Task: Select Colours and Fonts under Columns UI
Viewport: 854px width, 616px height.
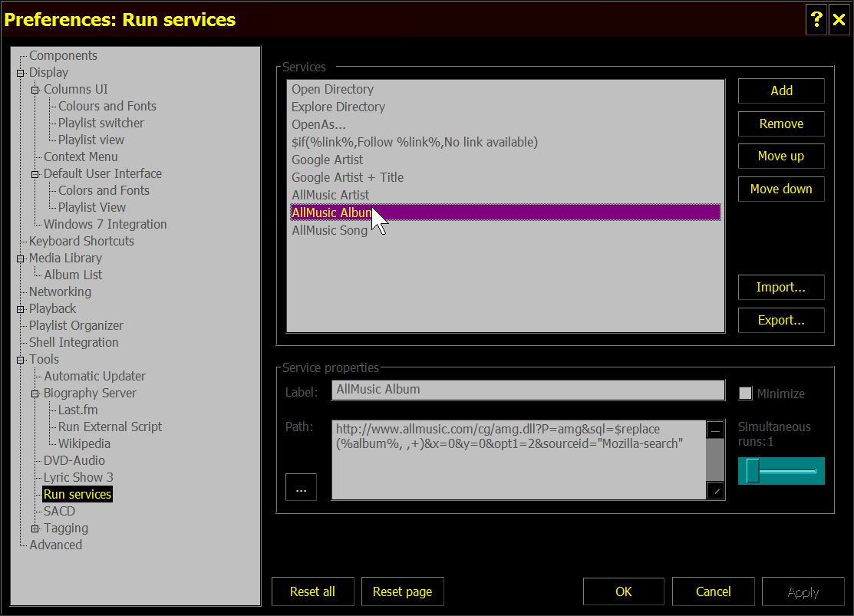Action: click(x=107, y=106)
